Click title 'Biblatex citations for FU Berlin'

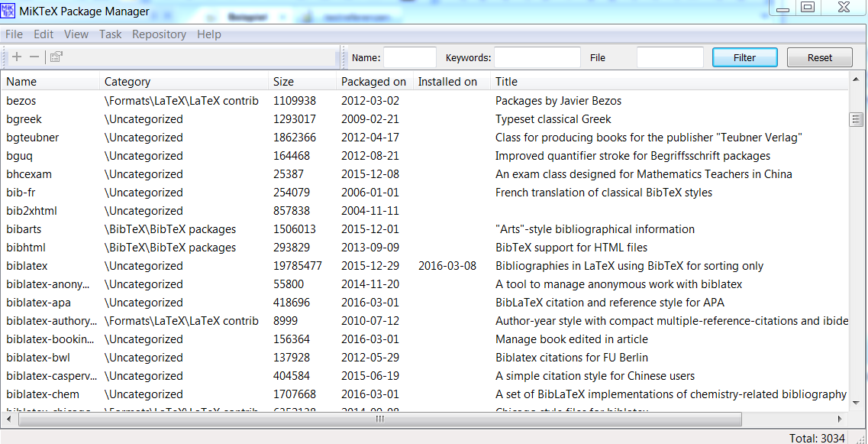(x=571, y=358)
